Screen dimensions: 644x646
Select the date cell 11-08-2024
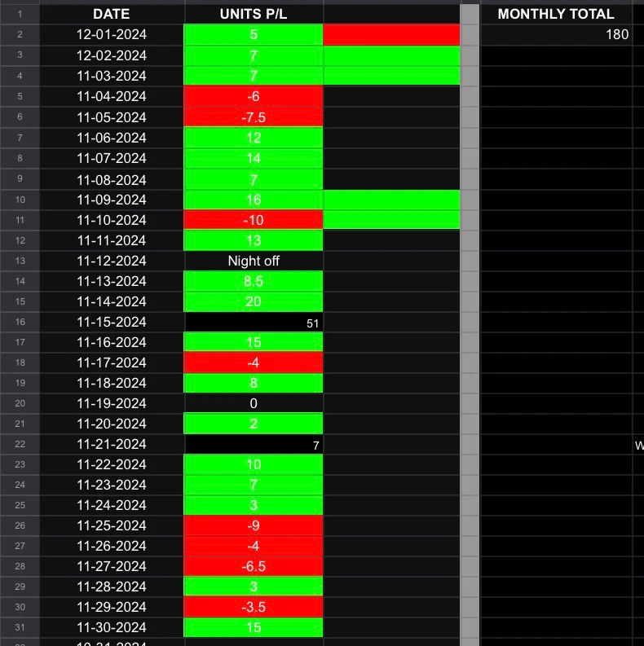[112, 180]
